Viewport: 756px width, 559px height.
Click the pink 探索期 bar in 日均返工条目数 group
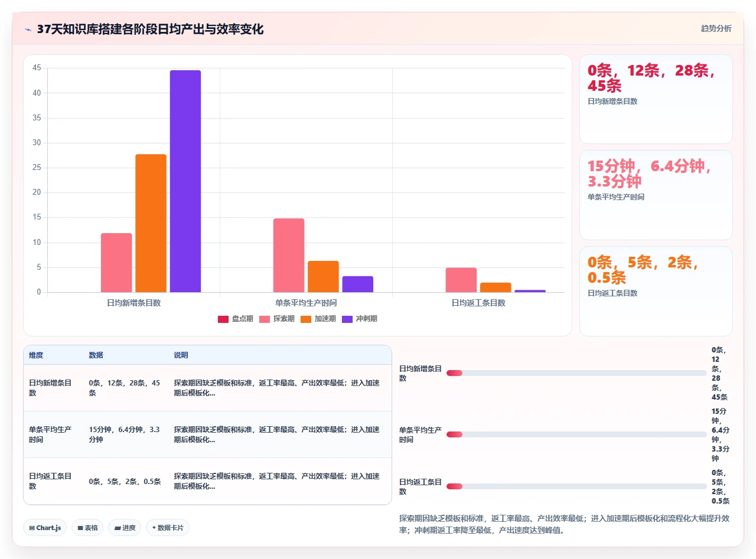(x=461, y=280)
